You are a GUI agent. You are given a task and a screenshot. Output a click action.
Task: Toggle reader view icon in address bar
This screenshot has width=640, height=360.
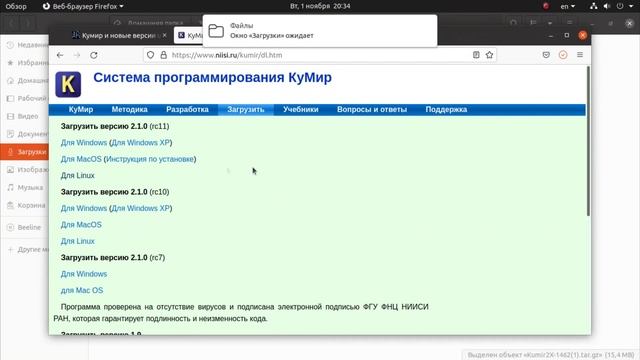(476, 55)
